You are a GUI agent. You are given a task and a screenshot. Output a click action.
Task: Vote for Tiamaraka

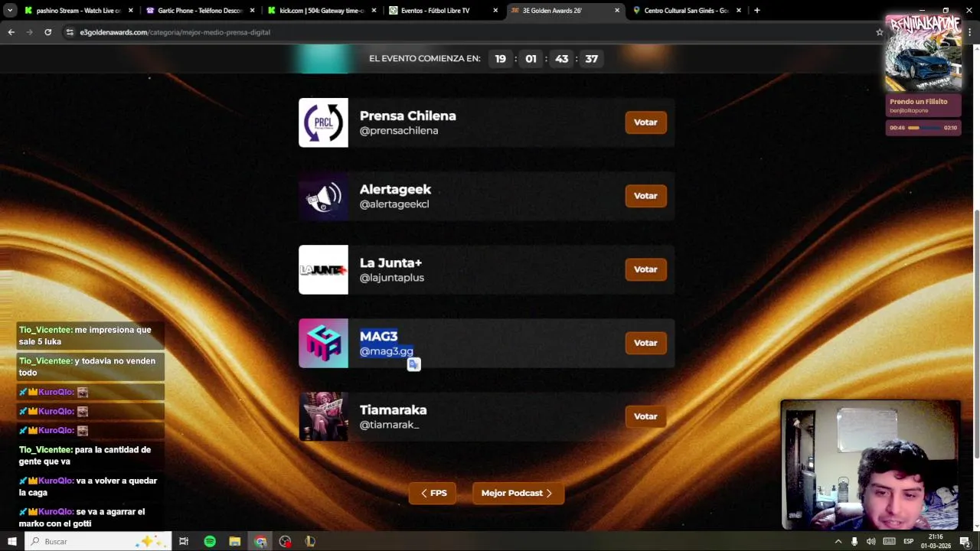point(645,416)
